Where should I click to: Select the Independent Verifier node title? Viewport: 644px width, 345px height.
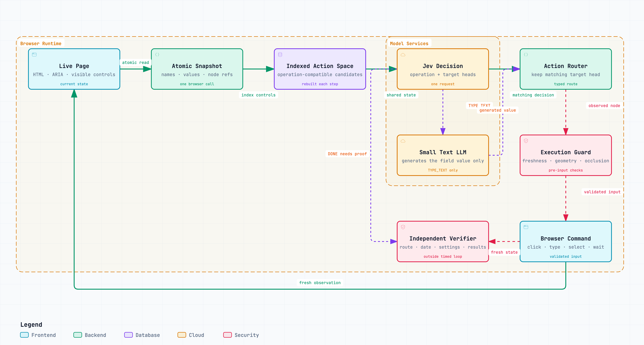[443, 239]
